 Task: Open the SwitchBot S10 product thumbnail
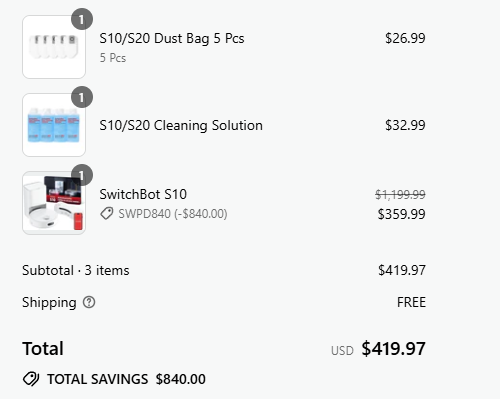coord(54,203)
